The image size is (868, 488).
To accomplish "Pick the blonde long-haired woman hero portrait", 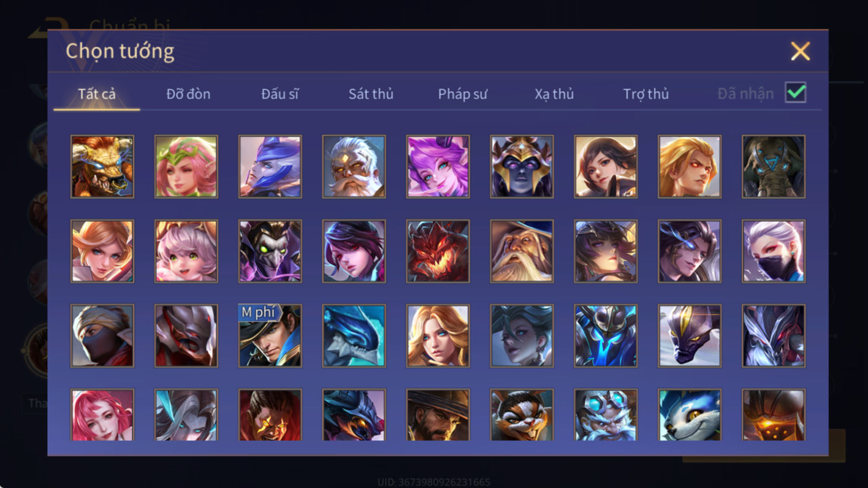I will click(438, 336).
